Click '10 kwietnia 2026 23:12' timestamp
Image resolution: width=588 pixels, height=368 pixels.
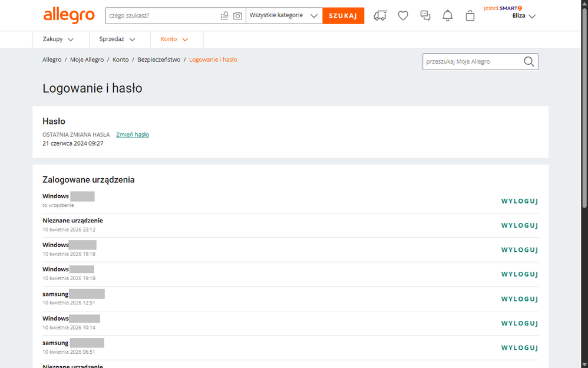coord(68,229)
